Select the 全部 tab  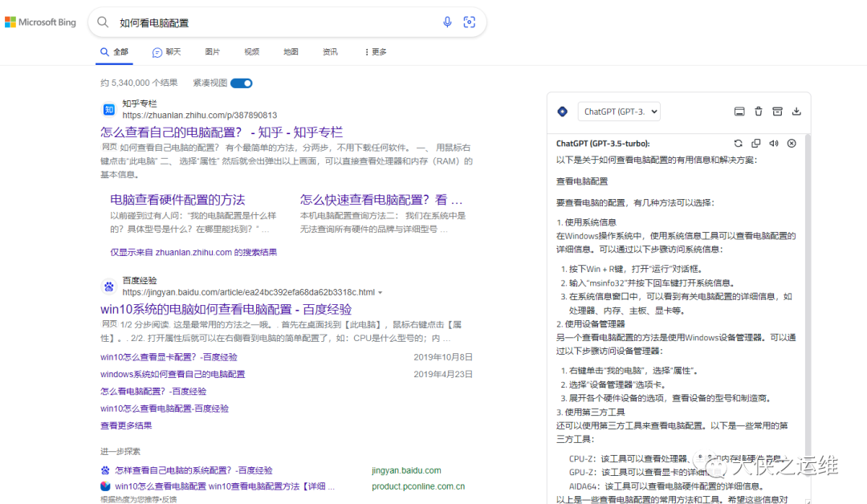click(x=115, y=52)
